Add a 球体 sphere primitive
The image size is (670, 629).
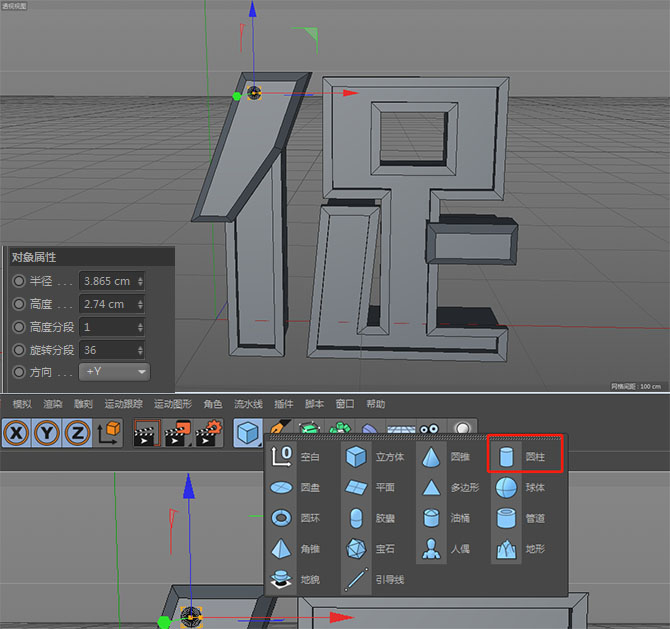tap(520, 487)
